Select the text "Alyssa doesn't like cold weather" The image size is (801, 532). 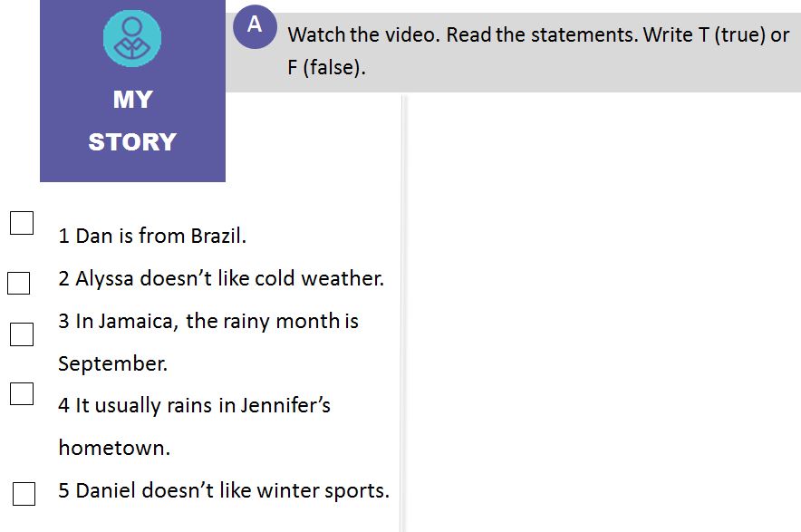pos(229,279)
